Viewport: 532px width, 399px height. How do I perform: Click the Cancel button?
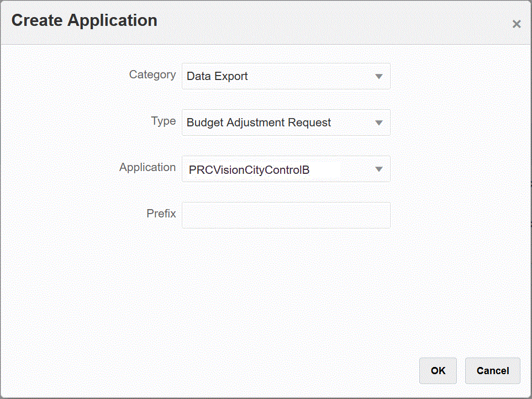point(492,370)
